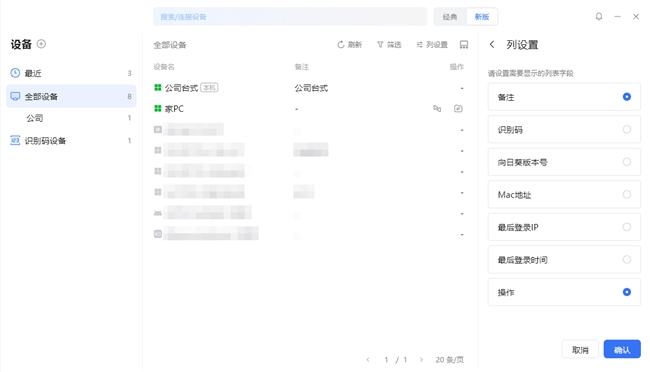
Task: Click the column settings icon
Action: (x=420, y=45)
